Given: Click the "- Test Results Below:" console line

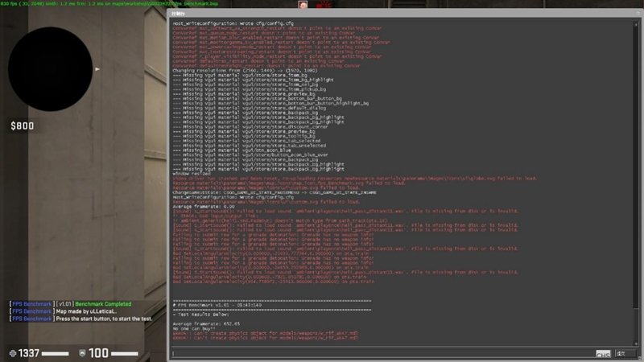Looking at the screenshot, I should pos(200,315).
